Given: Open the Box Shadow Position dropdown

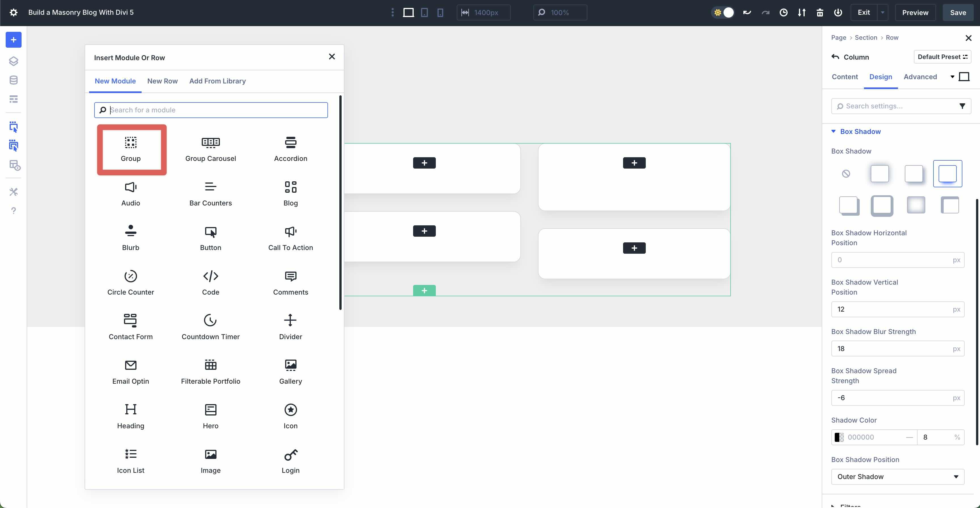Looking at the screenshot, I should point(898,476).
